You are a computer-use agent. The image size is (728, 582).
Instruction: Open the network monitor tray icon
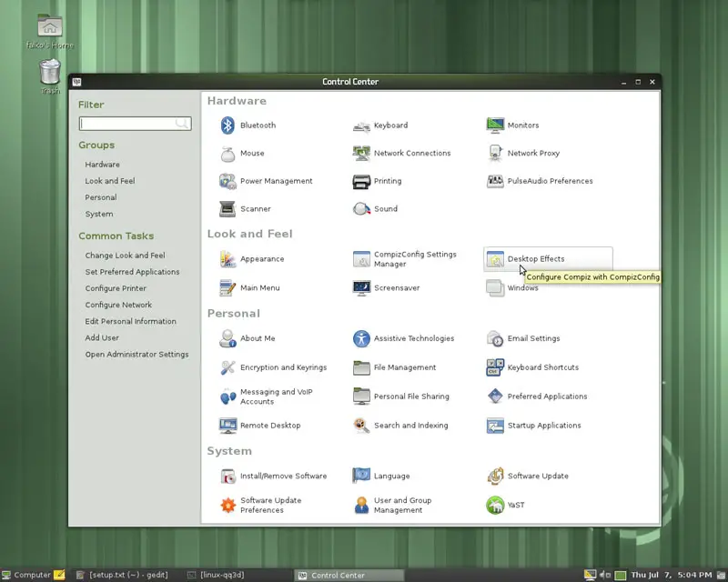590,575
